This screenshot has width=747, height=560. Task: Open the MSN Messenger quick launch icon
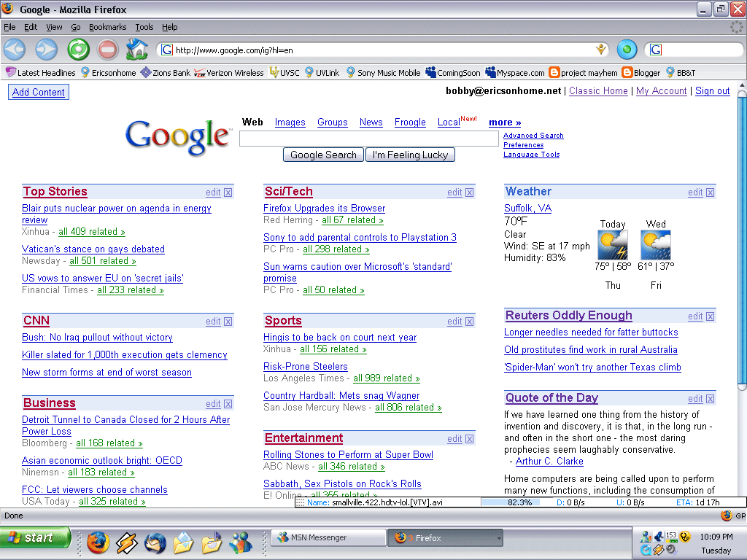pos(241,542)
